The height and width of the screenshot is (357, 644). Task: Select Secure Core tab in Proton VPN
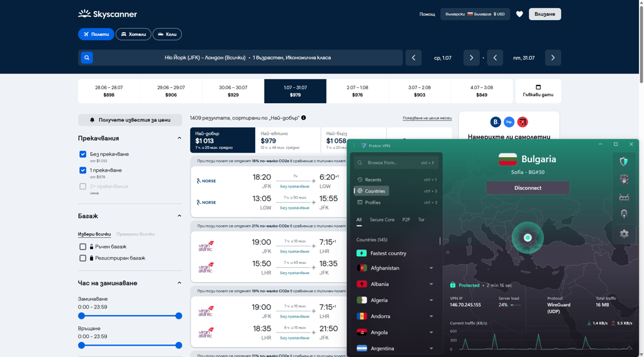(x=382, y=219)
